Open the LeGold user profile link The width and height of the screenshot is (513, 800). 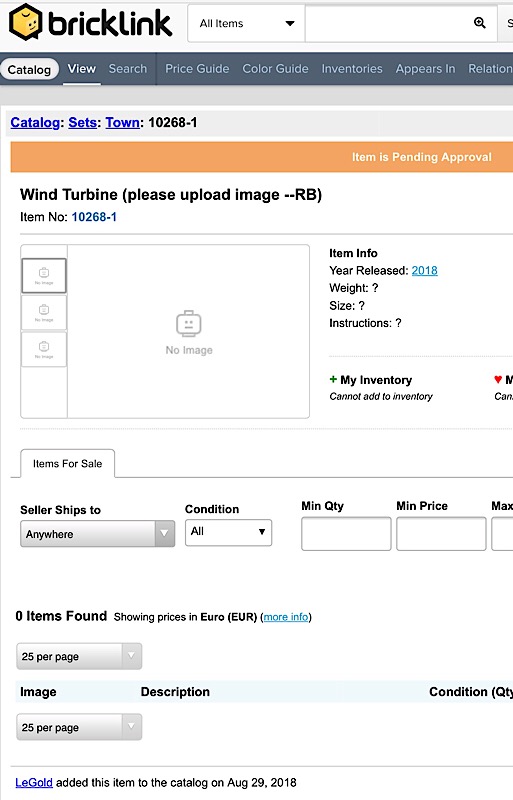point(34,782)
